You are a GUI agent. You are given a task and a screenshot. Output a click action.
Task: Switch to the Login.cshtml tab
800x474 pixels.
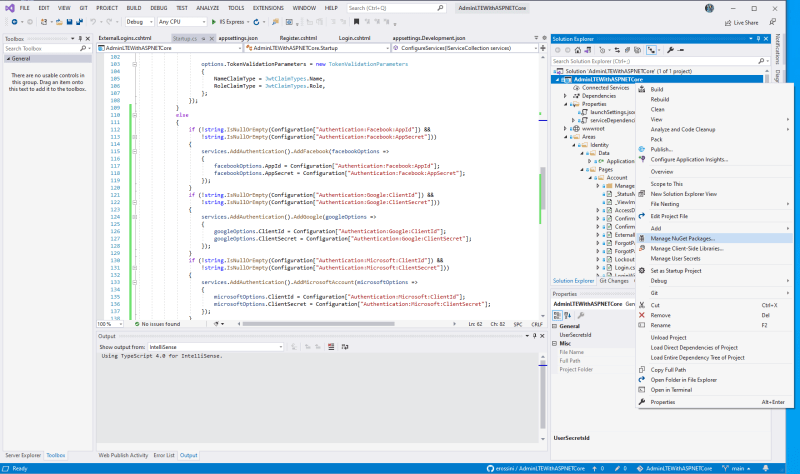pyautogui.click(x=354, y=38)
